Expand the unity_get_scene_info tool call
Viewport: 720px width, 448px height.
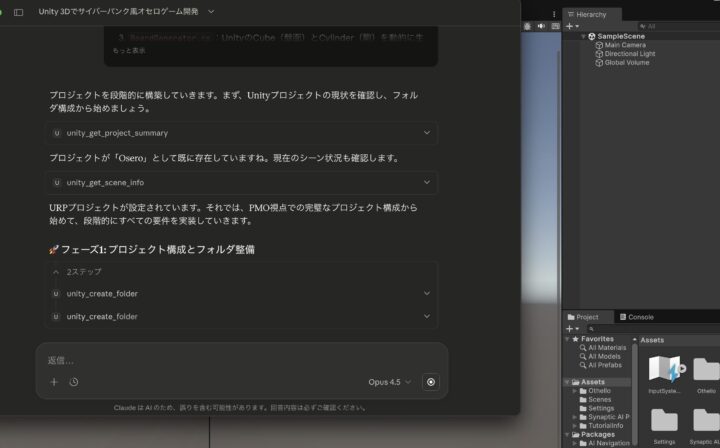pos(427,183)
